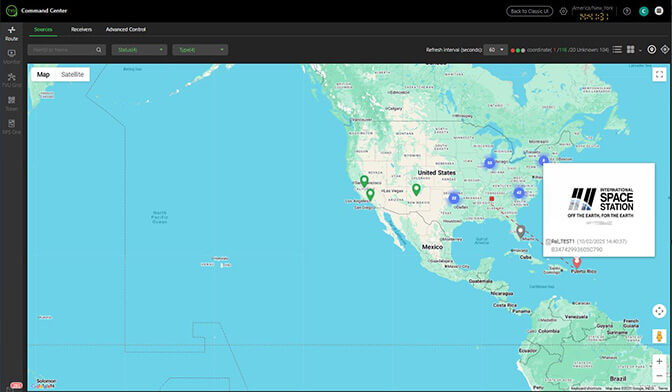Switch to the Receivers tab
672x392 pixels.
pyautogui.click(x=81, y=30)
